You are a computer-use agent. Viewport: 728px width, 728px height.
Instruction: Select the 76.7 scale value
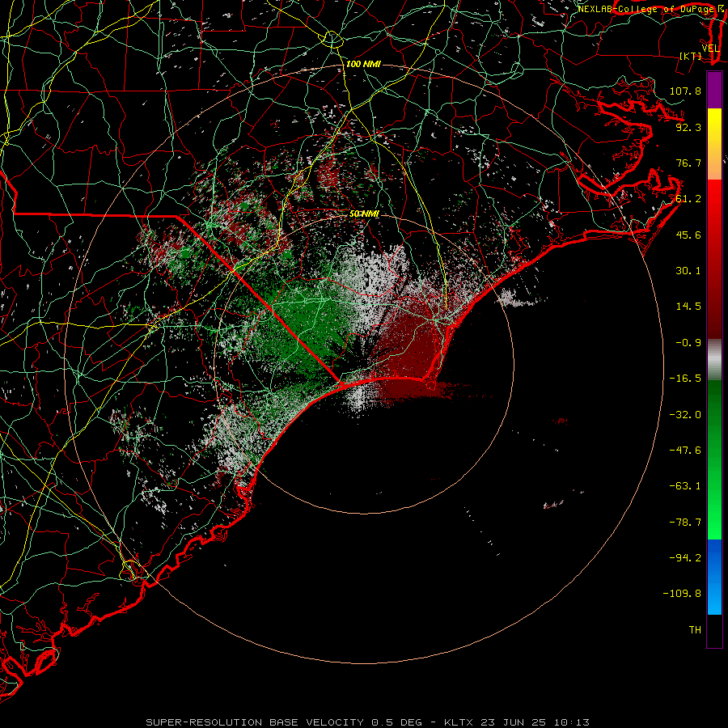(x=688, y=163)
